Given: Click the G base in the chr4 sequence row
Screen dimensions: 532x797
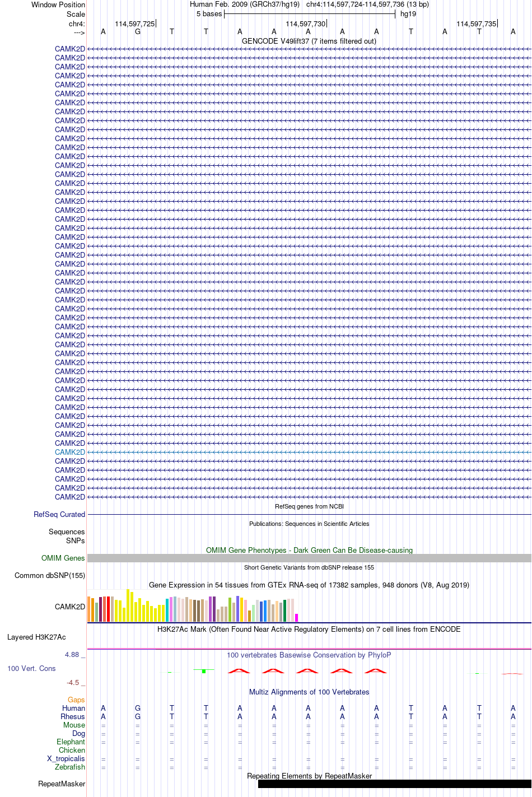Looking at the screenshot, I should click(x=138, y=32).
